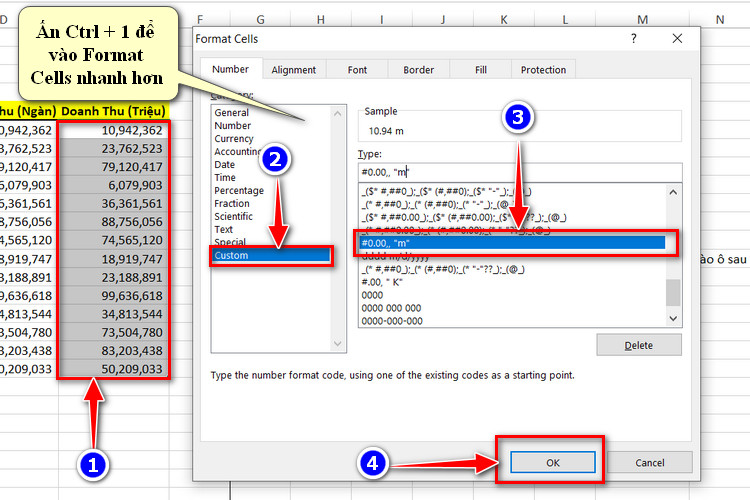Click format list scroll up arrow
Viewport: 750px width, 500px height.
point(673,192)
